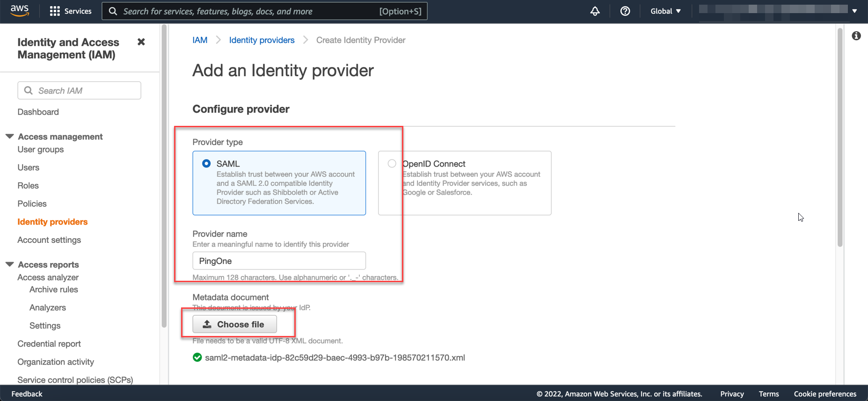Focus the Provider name input field
The height and width of the screenshot is (401, 868).
pos(279,261)
